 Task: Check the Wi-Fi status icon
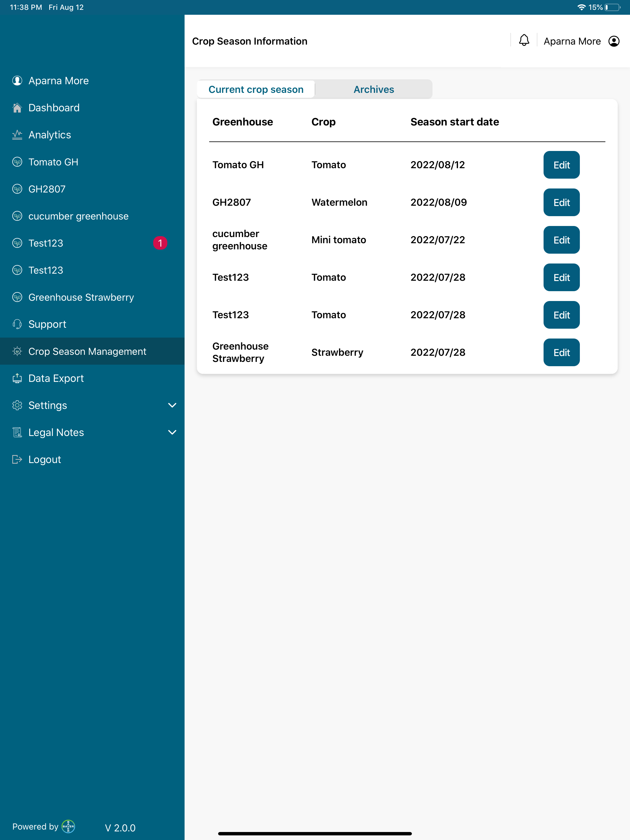[x=581, y=7]
